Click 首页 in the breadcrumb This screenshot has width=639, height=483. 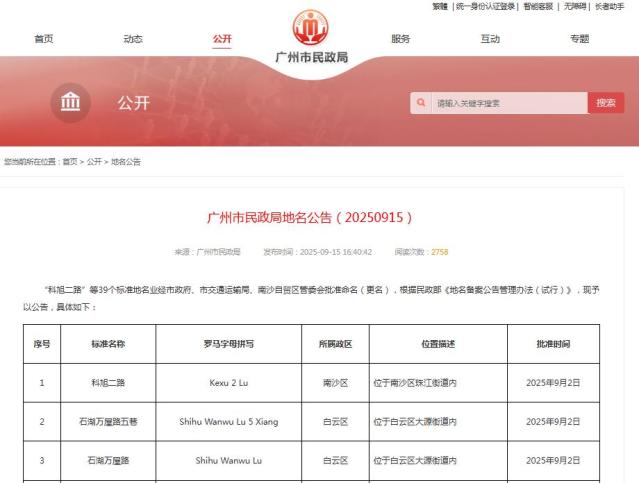pos(70,162)
